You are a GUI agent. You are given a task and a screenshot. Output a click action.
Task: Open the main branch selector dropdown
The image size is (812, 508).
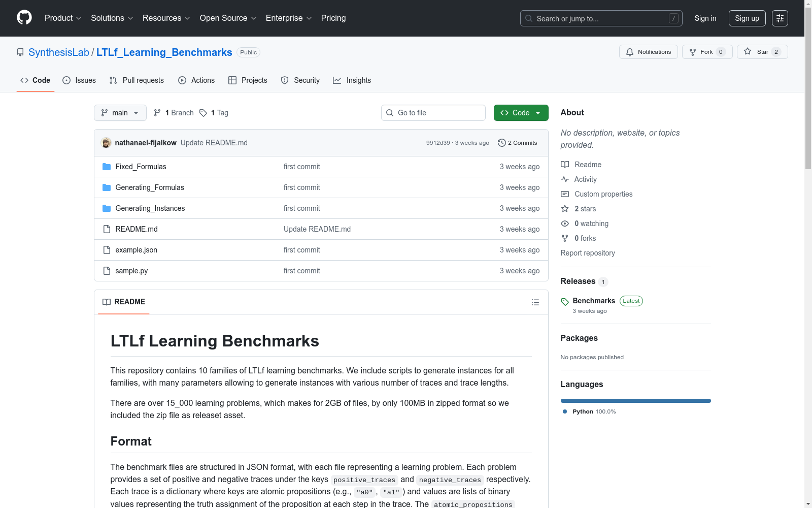click(x=120, y=113)
